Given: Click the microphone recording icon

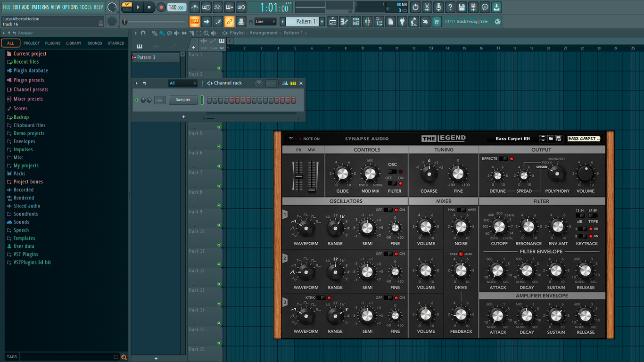Looking at the screenshot, I should 438,7.
